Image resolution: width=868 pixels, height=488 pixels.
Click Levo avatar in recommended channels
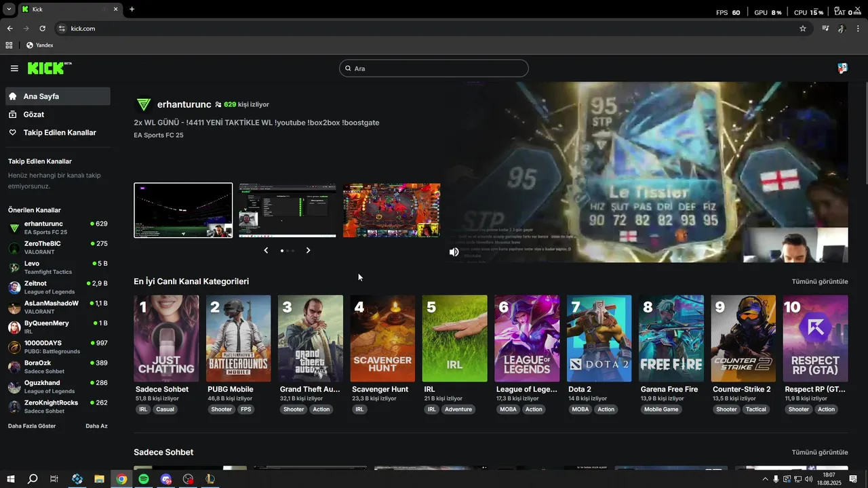point(14,268)
